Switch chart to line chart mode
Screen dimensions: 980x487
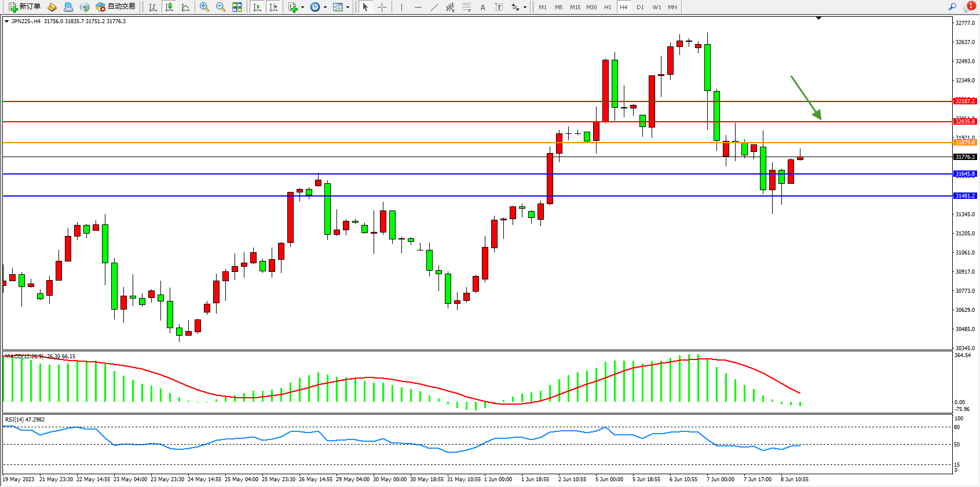click(x=185, y=7)
